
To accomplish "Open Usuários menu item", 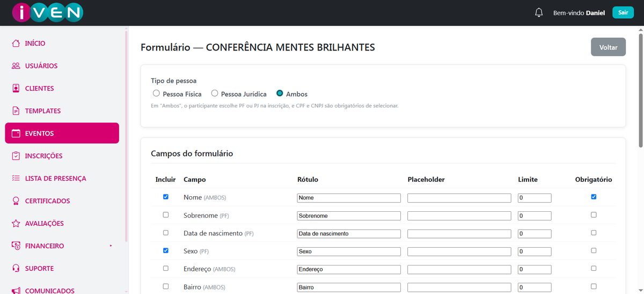I will tap(62, 66).
